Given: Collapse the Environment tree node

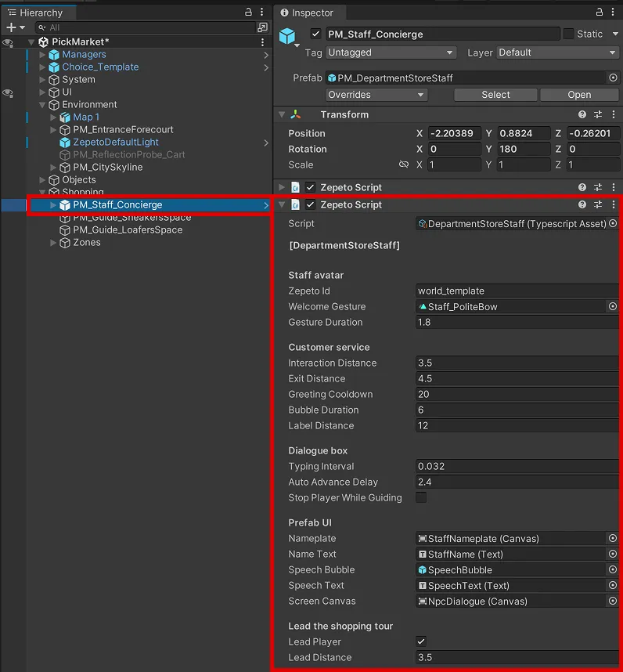Looking at the screenshot, I should click(x=42, y=105).
